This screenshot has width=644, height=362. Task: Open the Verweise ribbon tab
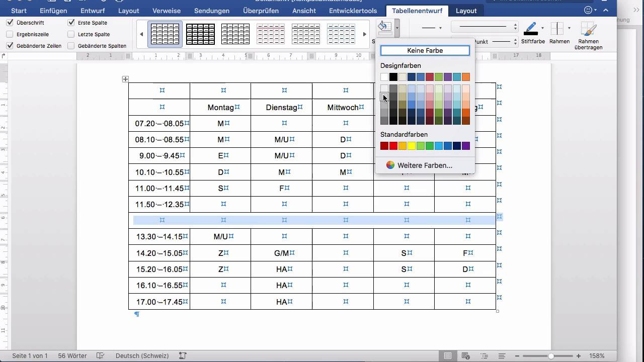[167, 11]
